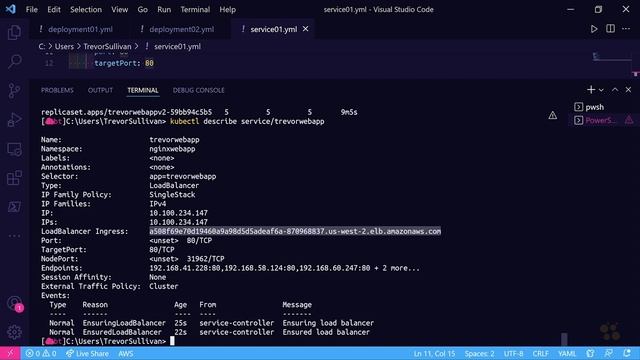Viewport: 640px width, 360px height.
Task: Click the NodePort 31962/TCP value
Action: click(187, 259)
